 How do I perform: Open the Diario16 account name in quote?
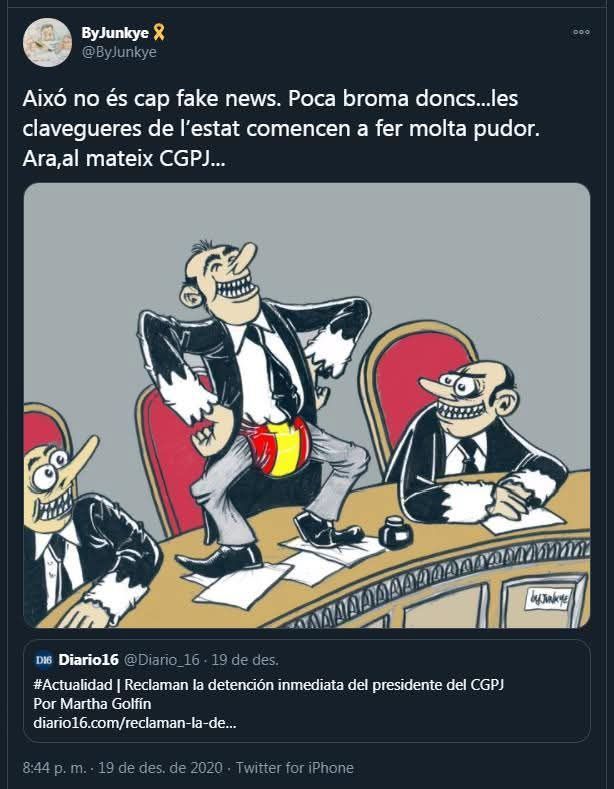point(89,660)
